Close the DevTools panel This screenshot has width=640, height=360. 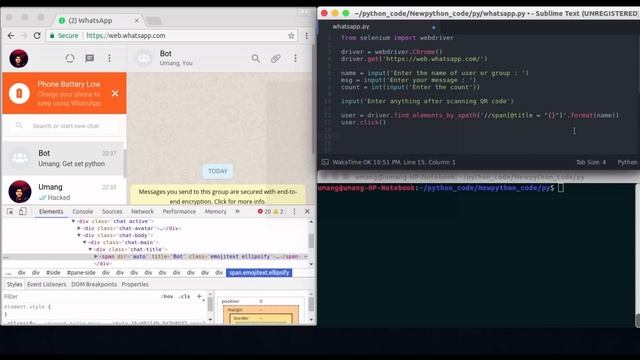tap(307, 211)
